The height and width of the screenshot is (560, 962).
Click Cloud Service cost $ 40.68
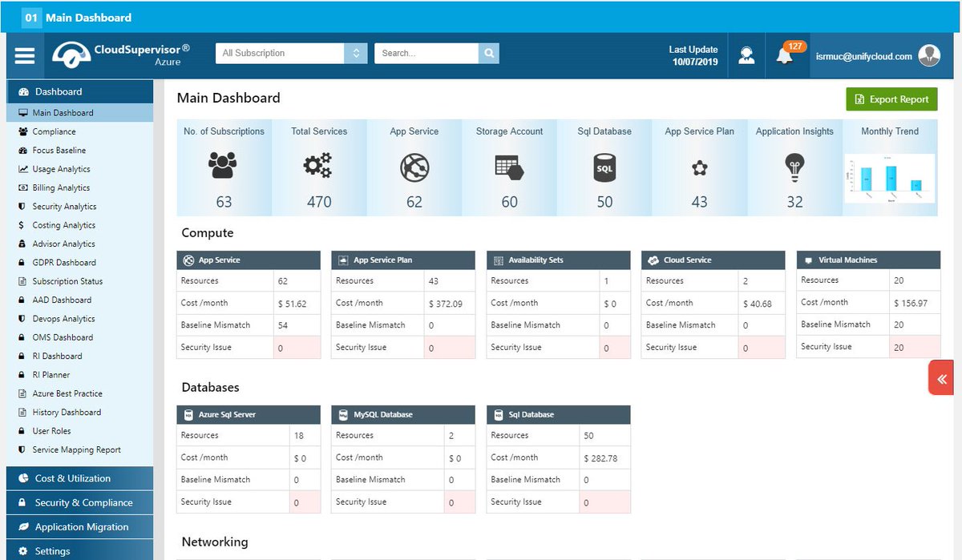pyautogui.click(x=758, y=304)
